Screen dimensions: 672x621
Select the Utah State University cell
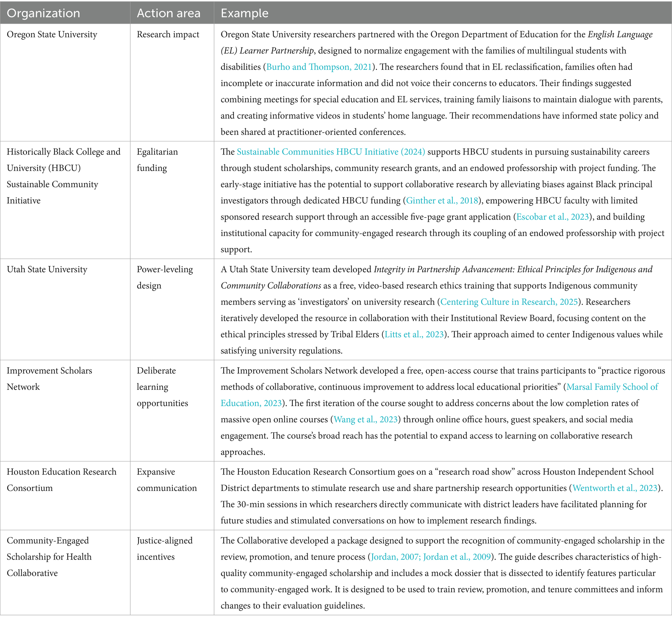click(x=47, y=270)
